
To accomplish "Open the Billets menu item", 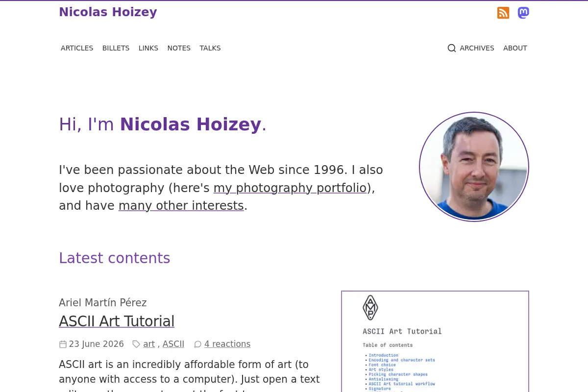I will coord(116,48).
